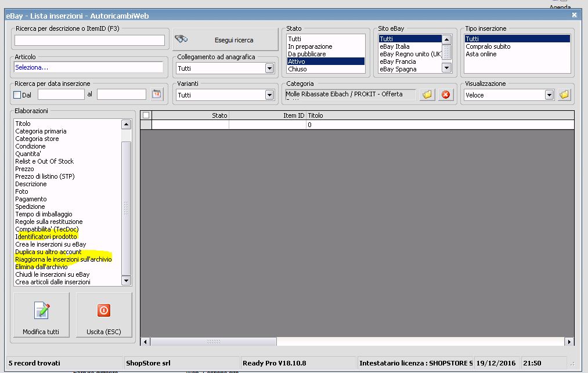Select Categoria store elaboration
The image size is (588, 373).
click(67, 139)
